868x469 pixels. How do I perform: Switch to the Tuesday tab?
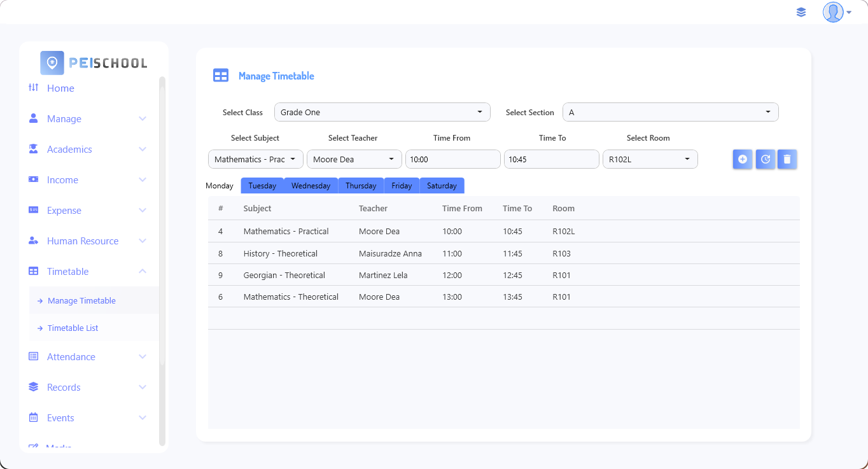[262, 186]
